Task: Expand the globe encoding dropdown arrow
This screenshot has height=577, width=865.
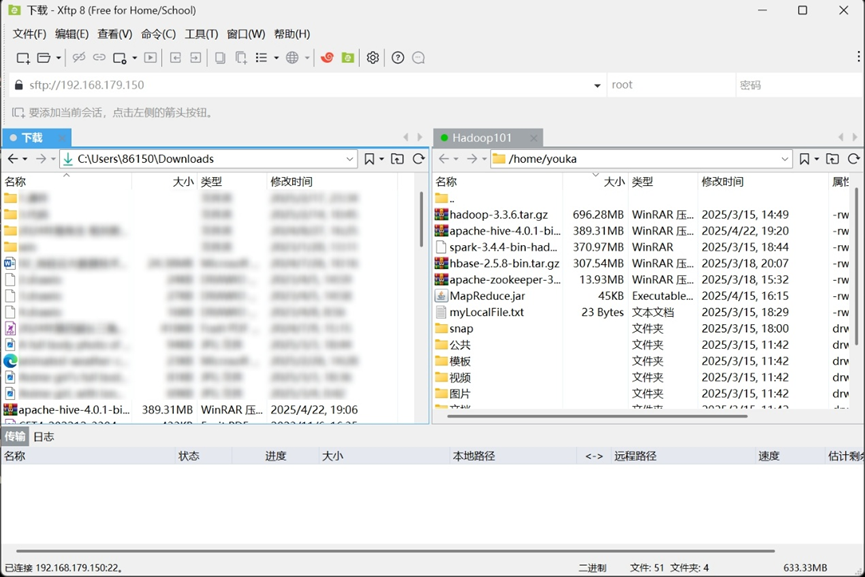Action: coord(307,57)
